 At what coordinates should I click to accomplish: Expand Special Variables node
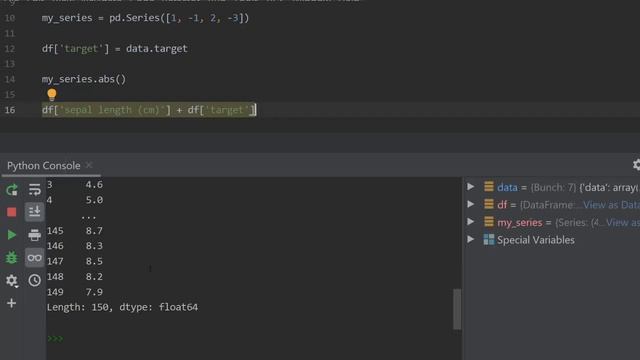[471, 239]
